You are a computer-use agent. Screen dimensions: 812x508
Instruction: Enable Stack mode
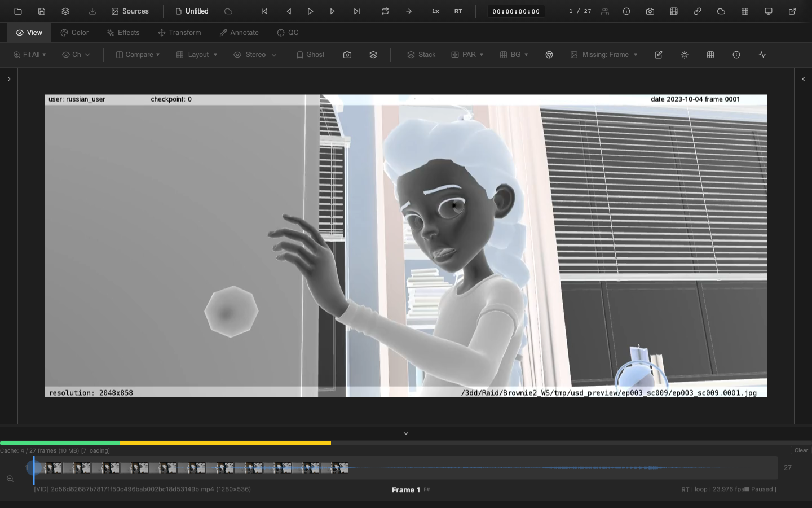pos(421,55)
